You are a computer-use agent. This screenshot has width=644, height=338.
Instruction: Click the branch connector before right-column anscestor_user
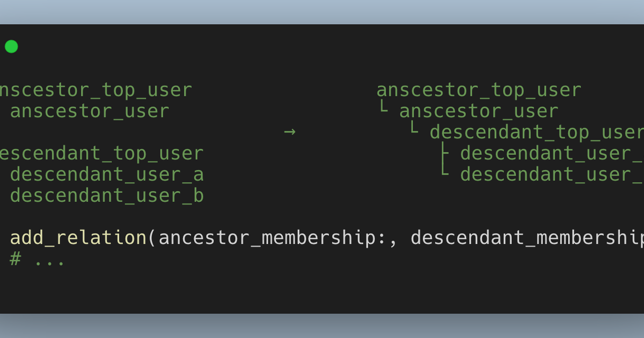click(x=383, y=109)
